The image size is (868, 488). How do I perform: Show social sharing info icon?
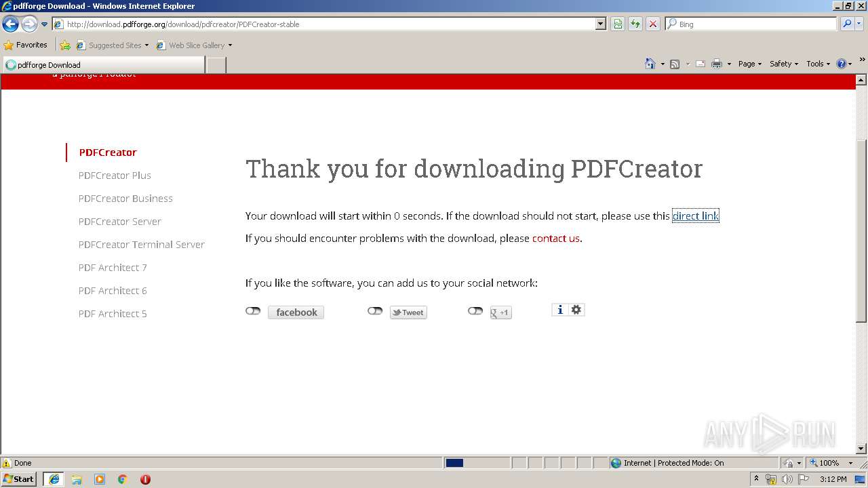[x=559, y=310]
